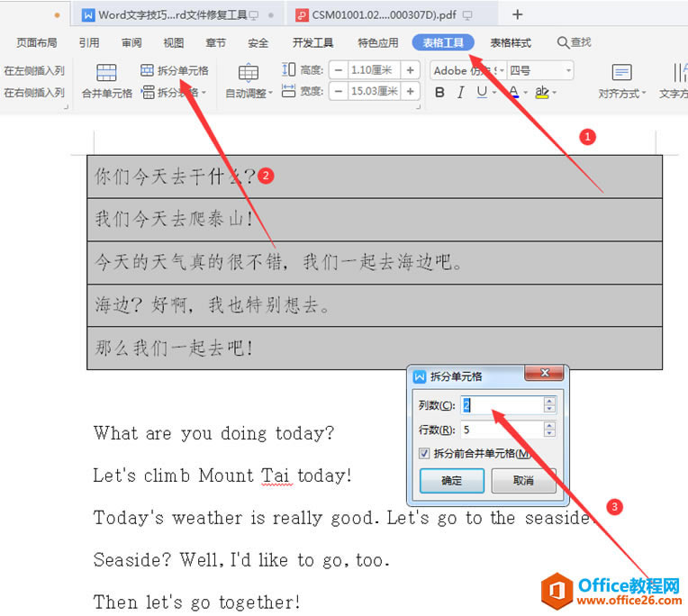This screenshot has height=616, width=688.
Task: Click Split Cells (拆分单元格) in the ribbon
Action: (x=175, y=70)
